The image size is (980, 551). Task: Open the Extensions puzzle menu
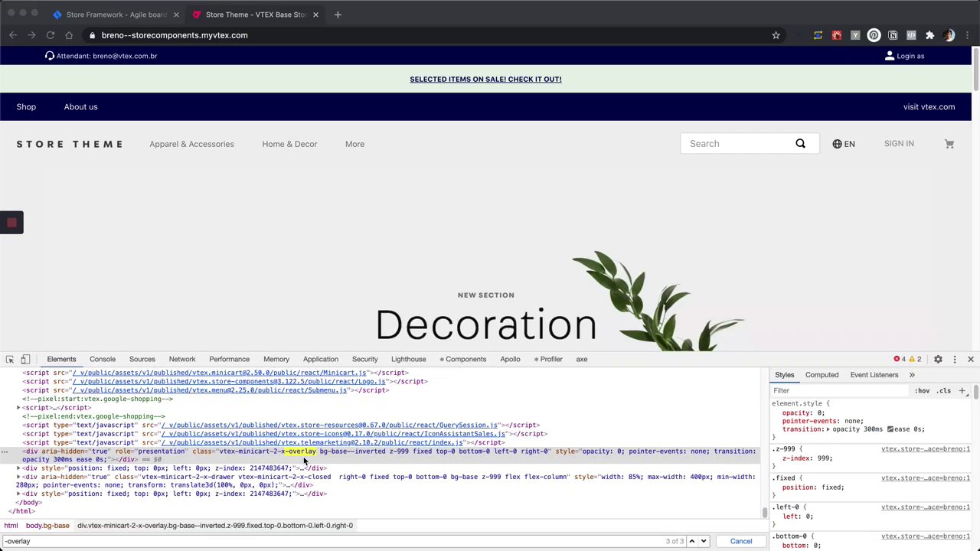point(929,35)
